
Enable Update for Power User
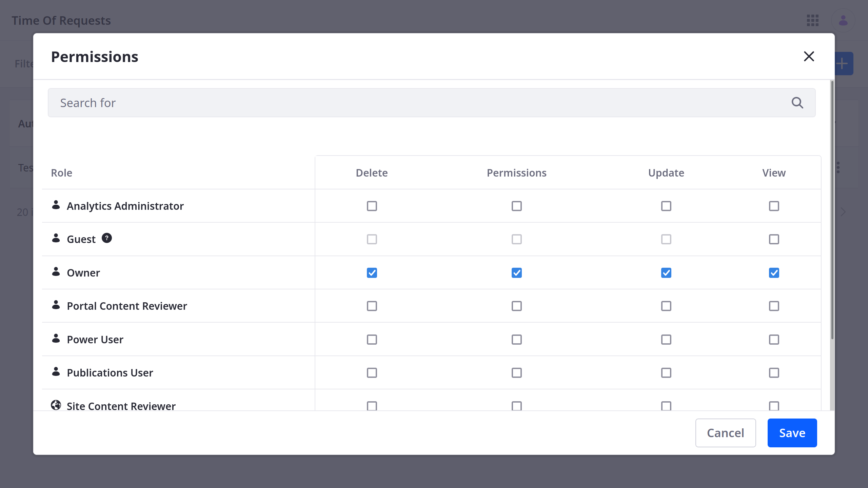point(666,340)
